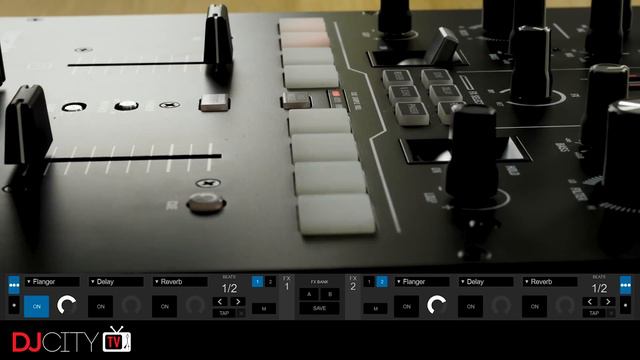Viewport: 640px width, 360px height.
Task: Unassign FX 2 from deck 2
Action: point(382,282)
